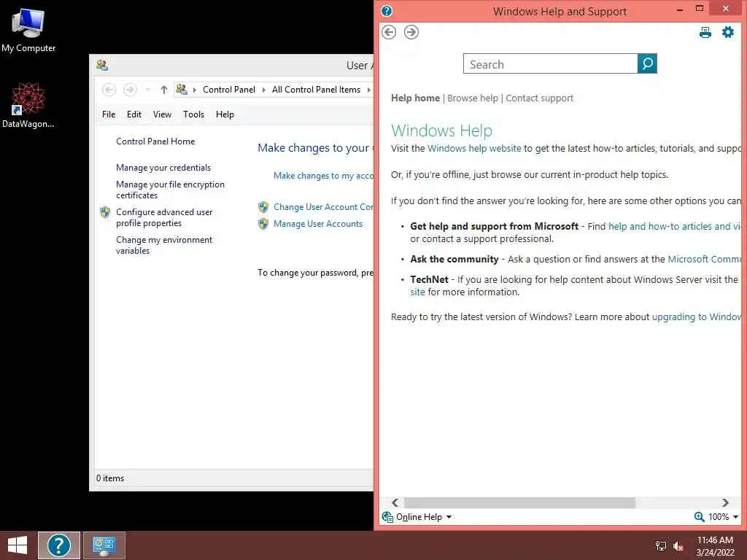Viewport: 747px width, 560px height.
Task: Click the Help scrollbar right arrow
Action: click(725, 503)
